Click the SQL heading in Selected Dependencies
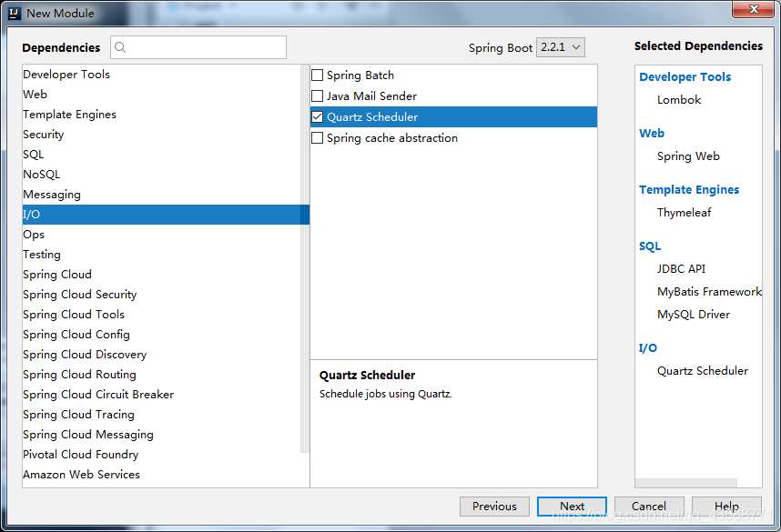The width and height of the screenshot is (781, 532). (650, 246)
